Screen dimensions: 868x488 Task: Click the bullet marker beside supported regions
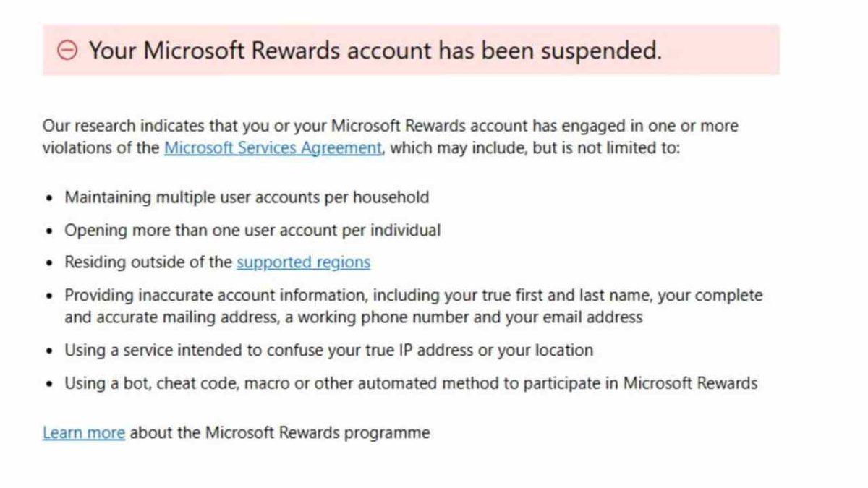pos(49,262)
